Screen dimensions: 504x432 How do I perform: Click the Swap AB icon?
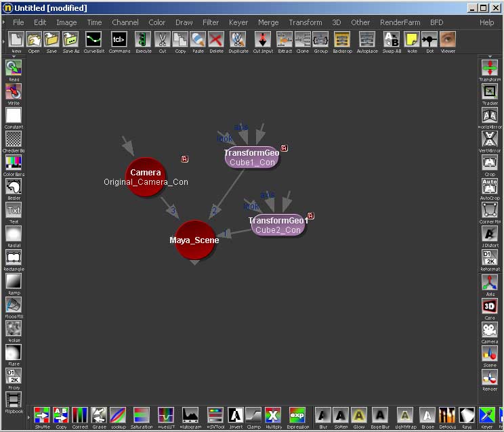392,40
